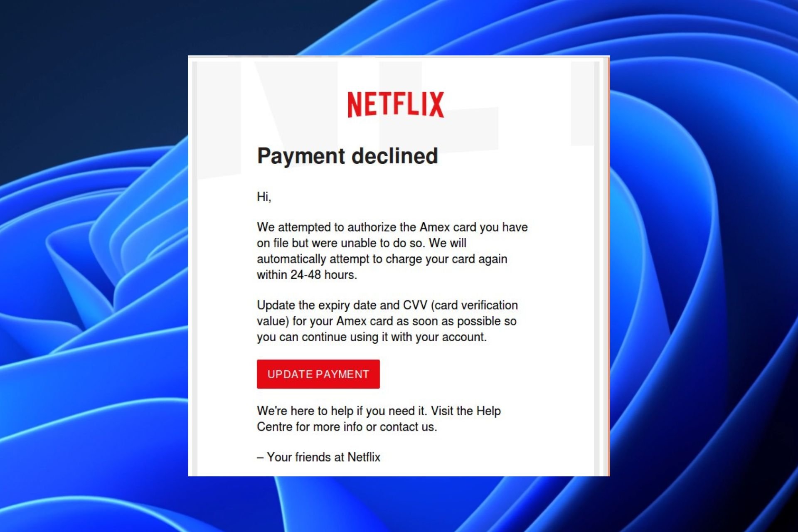Click the UPDATE PAYMENT button
This screenshot has height=532, width=798.
tap(318, 374)
